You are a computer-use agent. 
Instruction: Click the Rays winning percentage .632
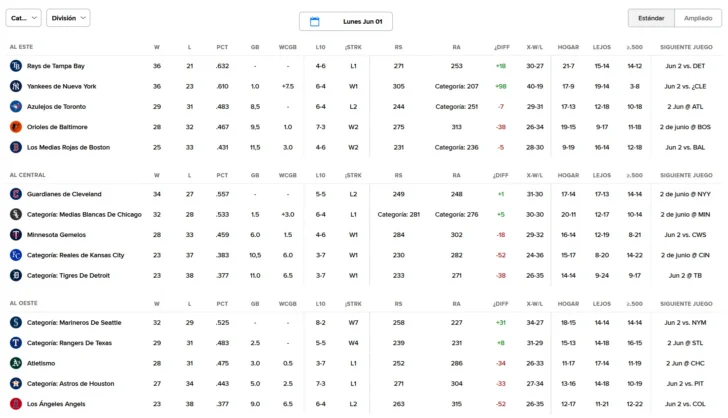point(222,66)
